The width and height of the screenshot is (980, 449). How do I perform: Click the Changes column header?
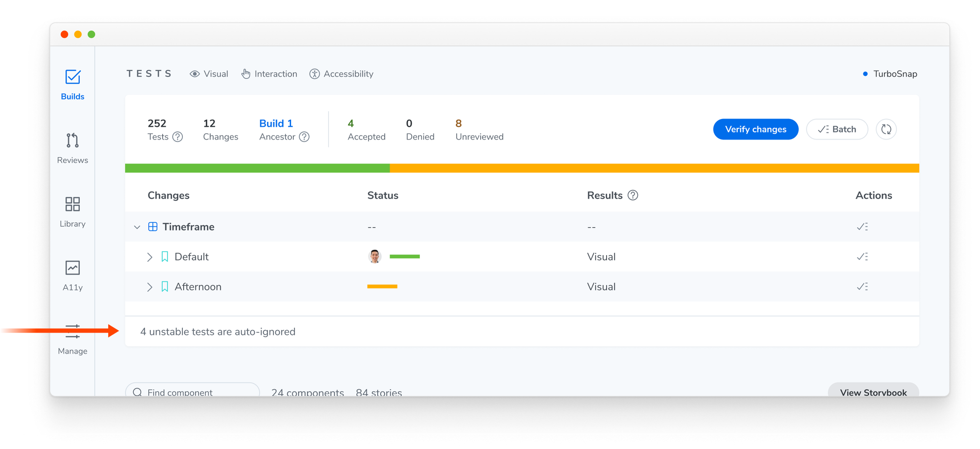pos(169,195)
